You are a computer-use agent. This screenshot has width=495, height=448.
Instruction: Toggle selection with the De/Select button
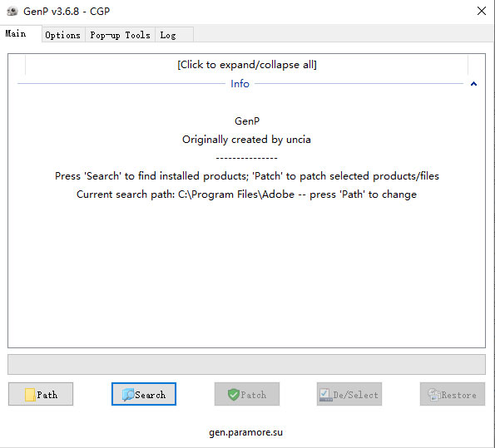pyautogui.click(x=349, y=394)
